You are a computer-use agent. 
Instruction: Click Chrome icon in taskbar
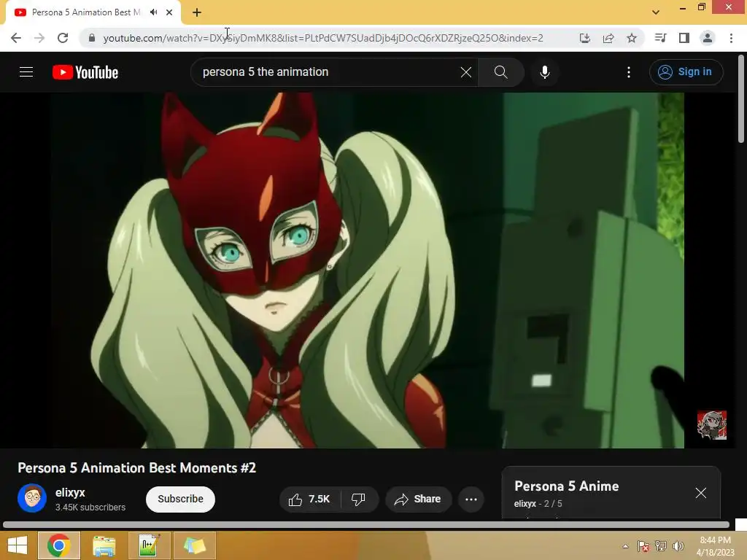tap(58, 545)
